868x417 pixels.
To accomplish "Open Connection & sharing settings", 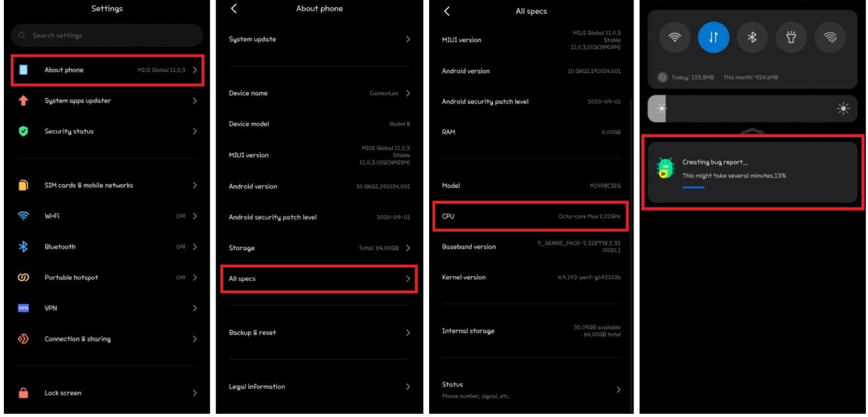I will click(107, 339).
